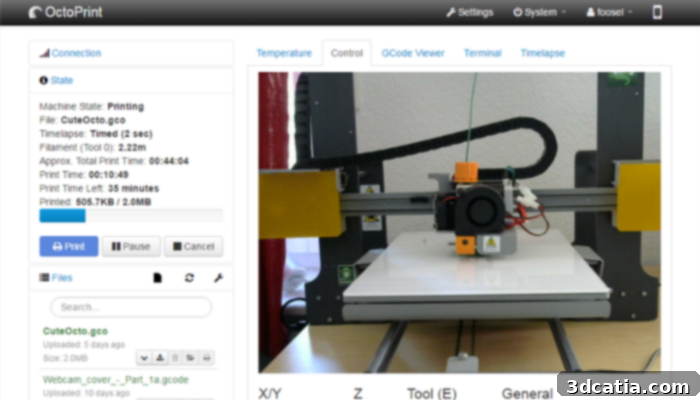Click the Print button
Image resolution: width=700 pixels, height=400 pixels.
pos(69,246)
